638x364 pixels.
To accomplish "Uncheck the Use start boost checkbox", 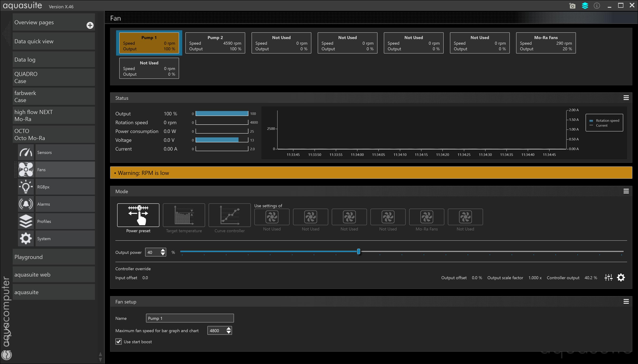I will [118, 341].
